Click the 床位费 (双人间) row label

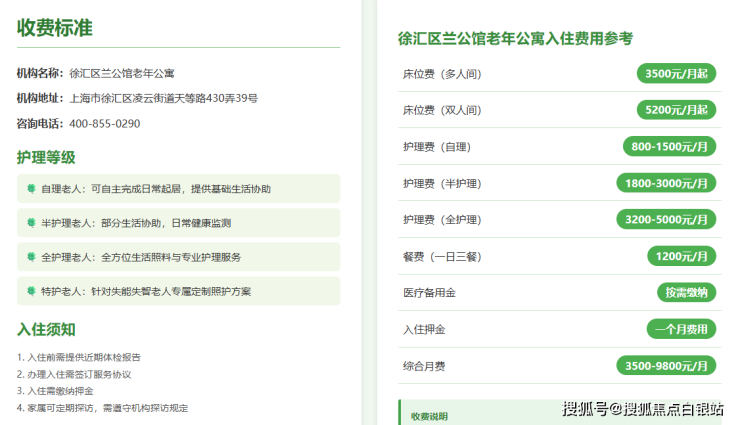442,110
